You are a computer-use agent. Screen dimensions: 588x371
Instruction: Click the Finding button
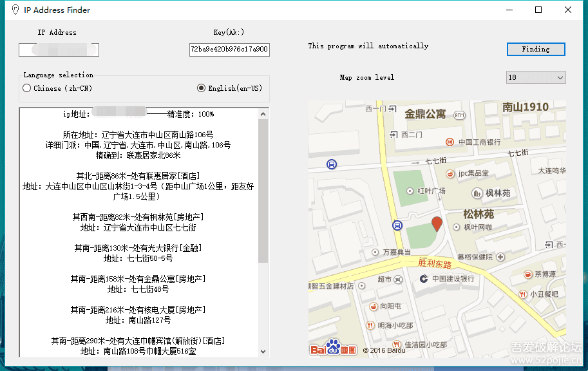coord(536,49)
